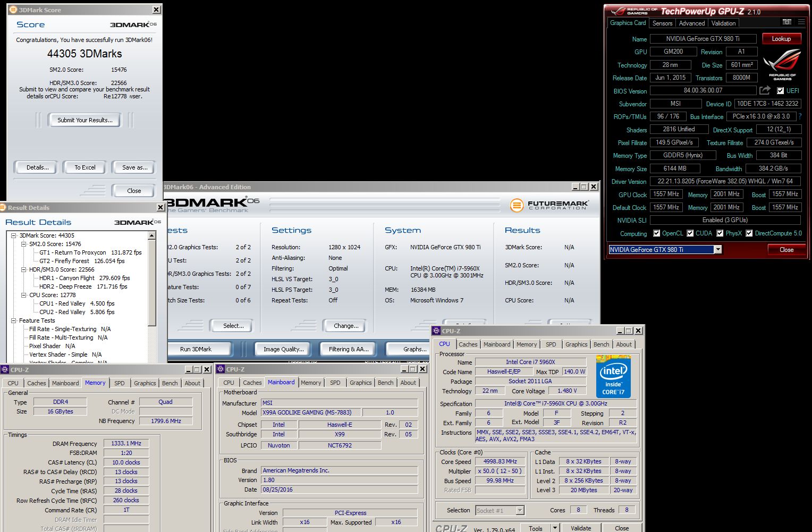
Task: Click the DRAM Frequency 1333.1 MHz value
Action: click(x=126, y=443)
